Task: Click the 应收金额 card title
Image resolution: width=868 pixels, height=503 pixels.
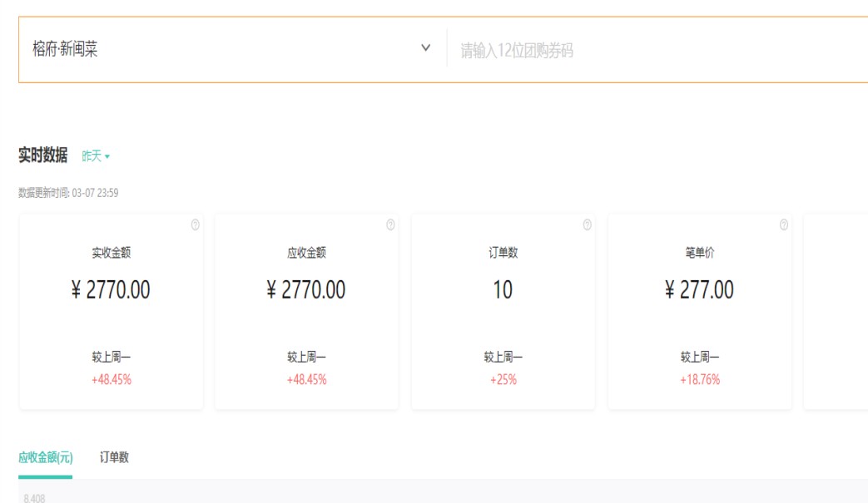Action: coord(306,253)
